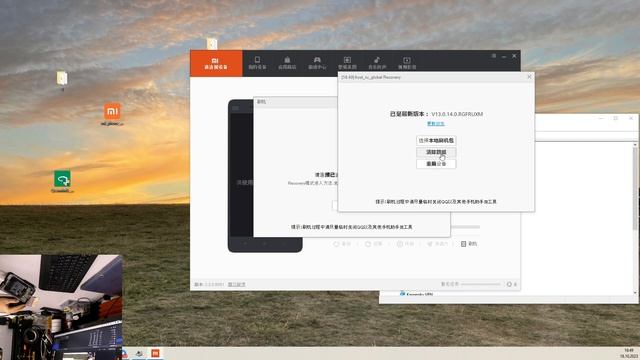Click the backup action with the circular icon
This screenshot has height=360, width=640.
point(342,244)
